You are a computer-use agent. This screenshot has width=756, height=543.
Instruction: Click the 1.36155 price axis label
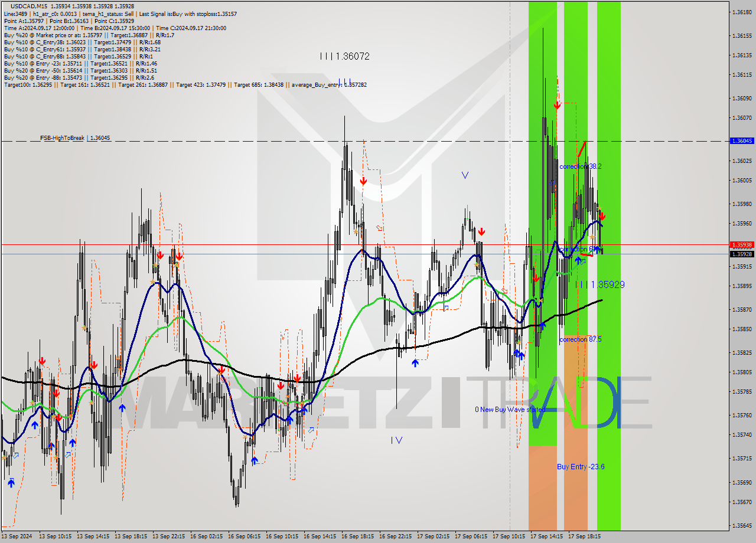point(742,35)
